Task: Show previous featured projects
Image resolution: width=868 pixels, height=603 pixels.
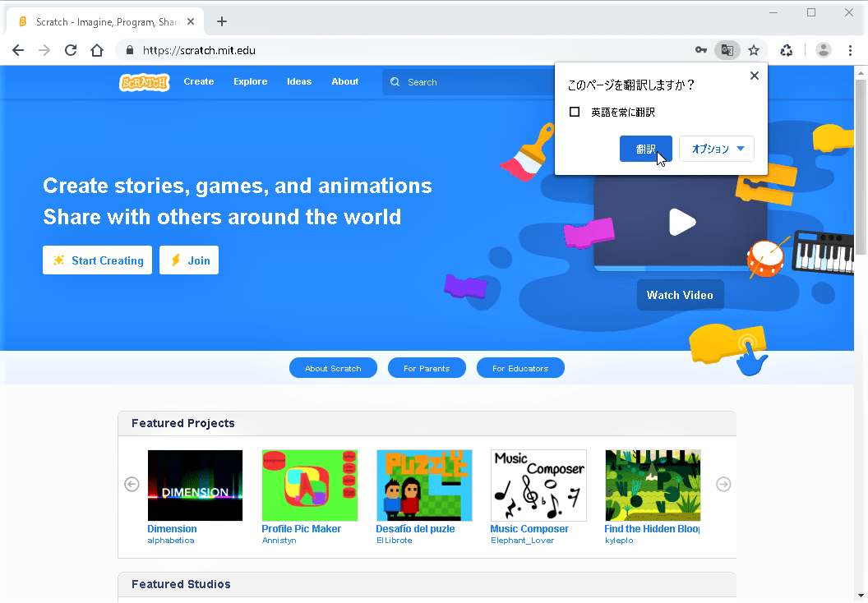Action: tap(132, 484)
